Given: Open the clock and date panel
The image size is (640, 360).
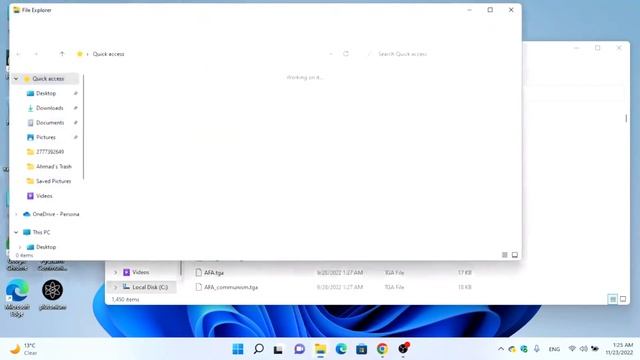Looking at the screenshot, I should click(x=620, y=349).
